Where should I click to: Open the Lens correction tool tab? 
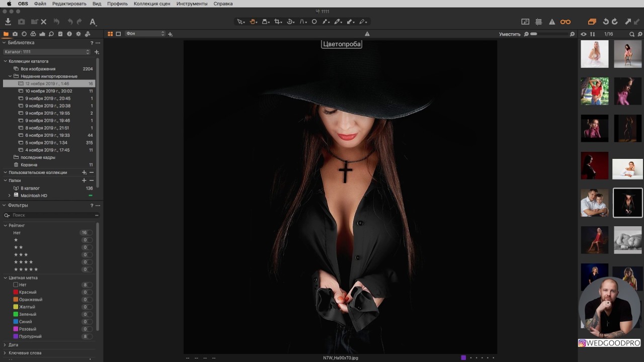[24, 34]
